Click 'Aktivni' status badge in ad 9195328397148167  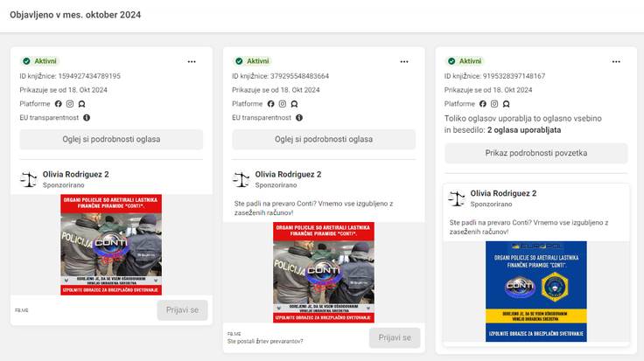(x=464, y=61)
